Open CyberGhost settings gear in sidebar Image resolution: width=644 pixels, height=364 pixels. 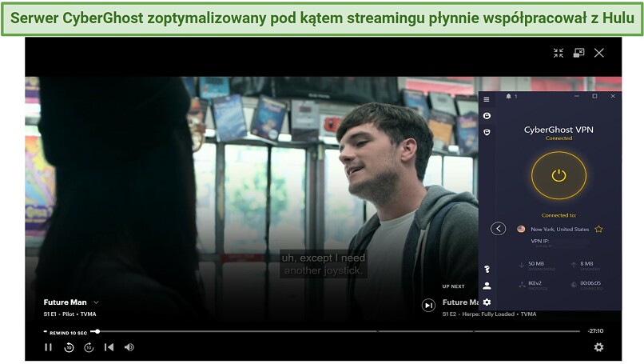pos(487,302)
